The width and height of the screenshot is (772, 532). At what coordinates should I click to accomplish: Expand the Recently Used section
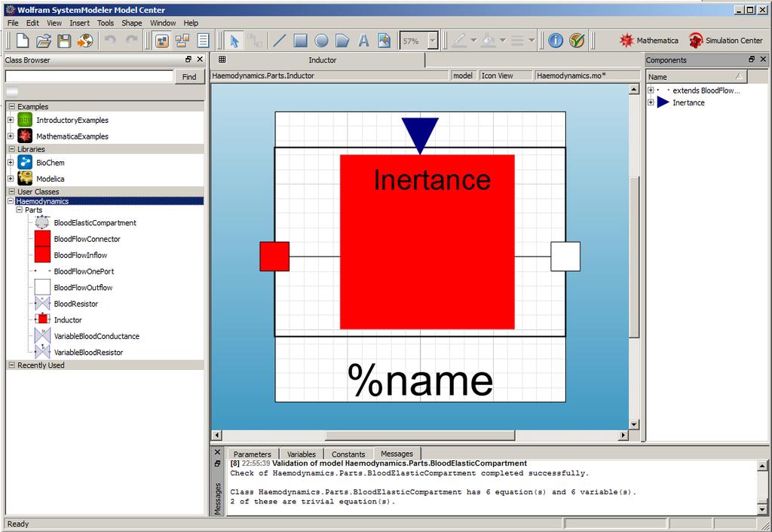(x=12, y=365)
